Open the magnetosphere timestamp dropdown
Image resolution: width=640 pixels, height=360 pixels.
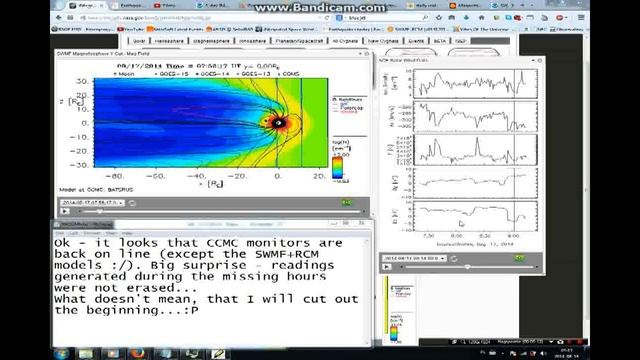[x=93, y=202]
